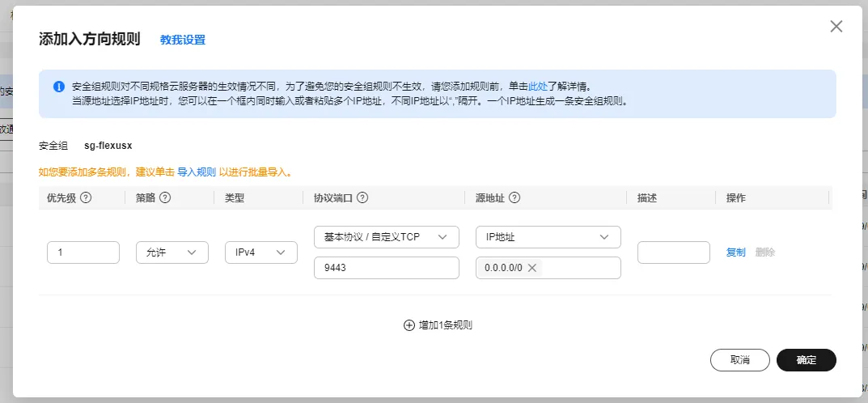Expand the IP地址 source type dropdown
This screenshot has height=403, width=868.
[548, 237]
